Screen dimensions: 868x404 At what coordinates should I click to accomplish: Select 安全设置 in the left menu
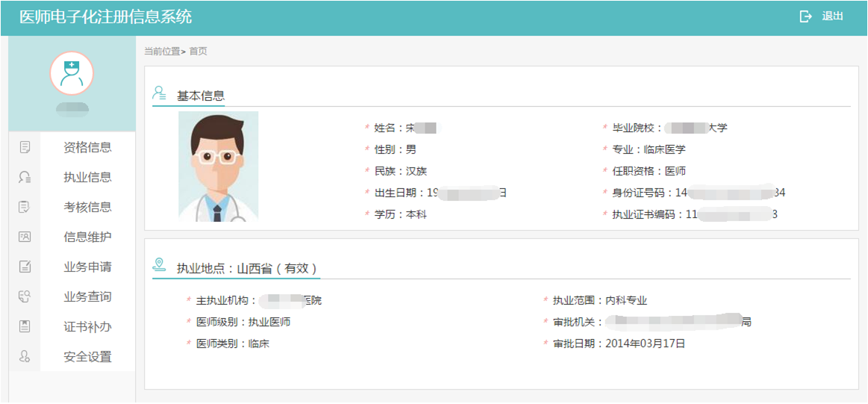tap(87, 356)
